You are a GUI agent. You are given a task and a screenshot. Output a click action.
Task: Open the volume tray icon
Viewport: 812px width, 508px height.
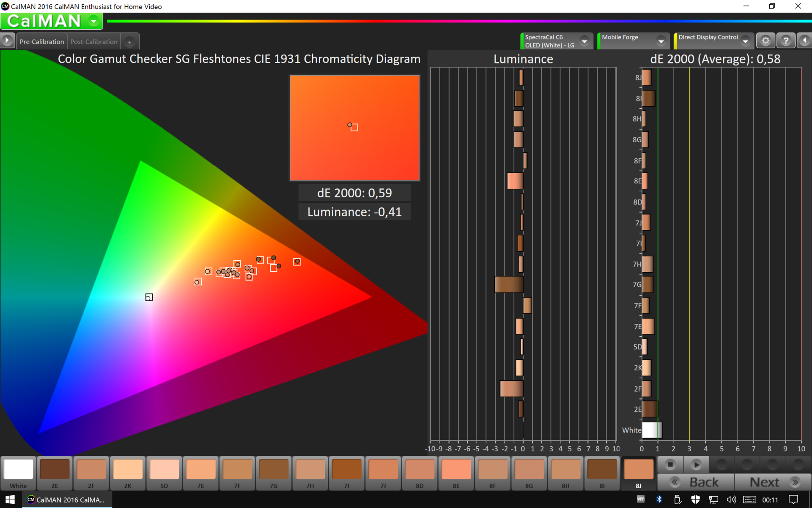(731, 500)
